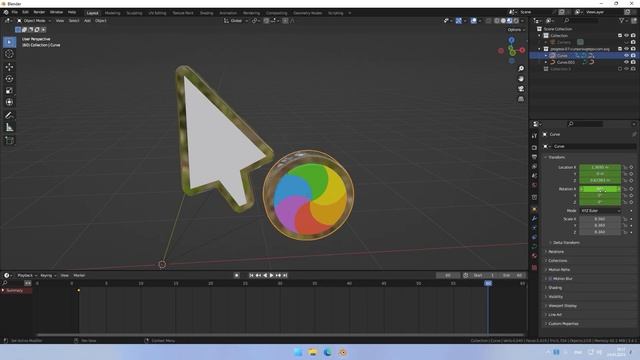640x360 pixels.
Task: Select the Cursor tool in the viewport toolbar
Action: click(9, 54)
